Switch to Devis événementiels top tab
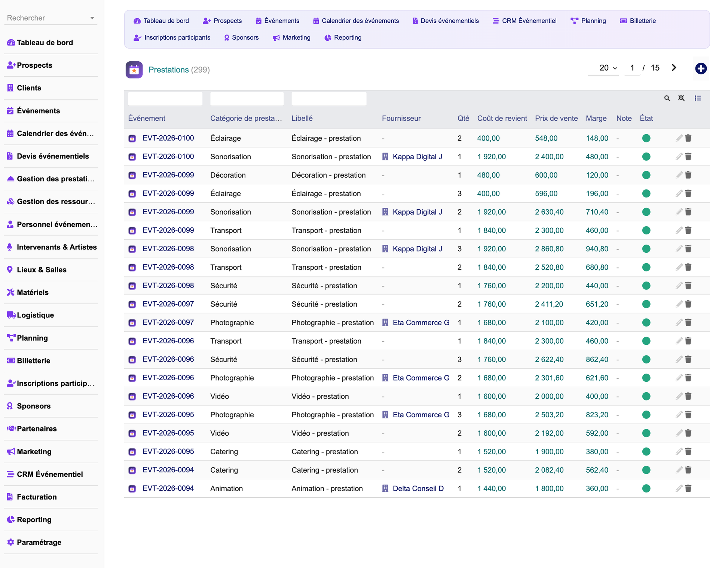Viewport: 728px width, 568px height. point(446,21)
